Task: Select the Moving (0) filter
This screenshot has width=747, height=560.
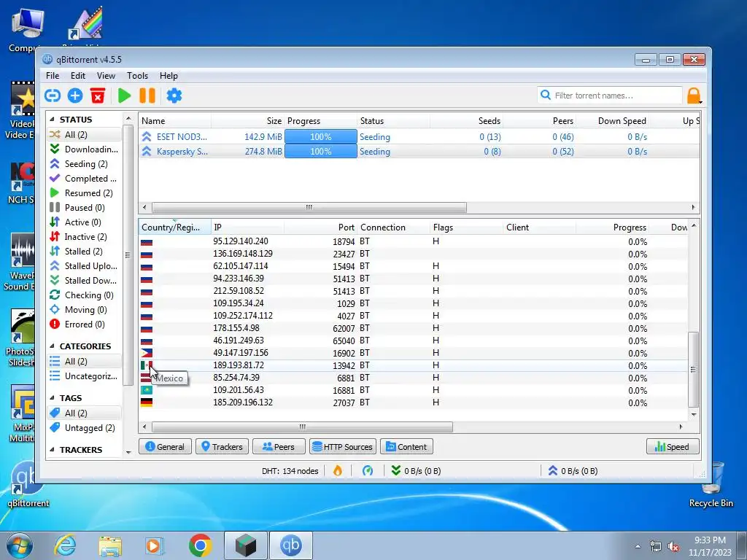Action: pyautogui.click(x=85, y=309)
